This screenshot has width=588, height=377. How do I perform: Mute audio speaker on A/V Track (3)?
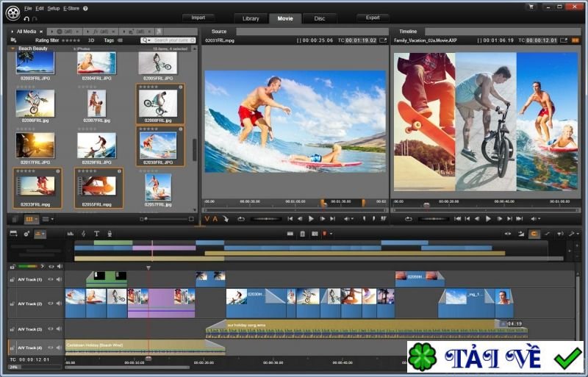(x=59, y=328)
